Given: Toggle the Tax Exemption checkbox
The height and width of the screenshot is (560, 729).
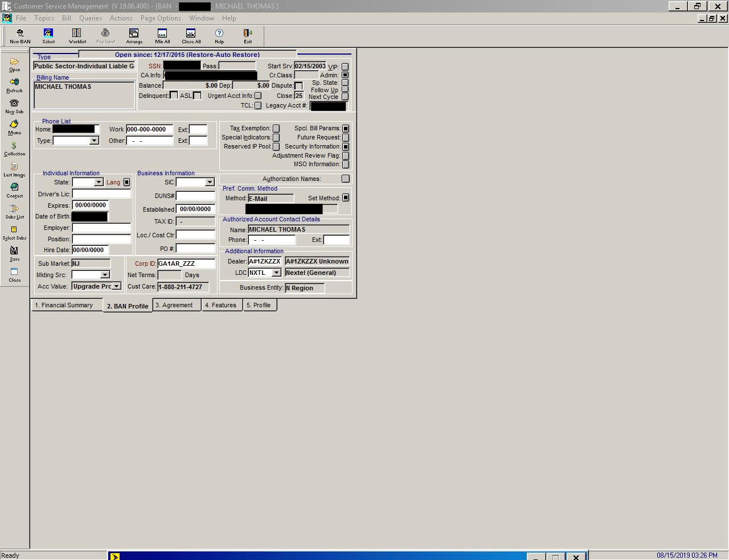Looking at the screenshot, I should tap(276, 129).
